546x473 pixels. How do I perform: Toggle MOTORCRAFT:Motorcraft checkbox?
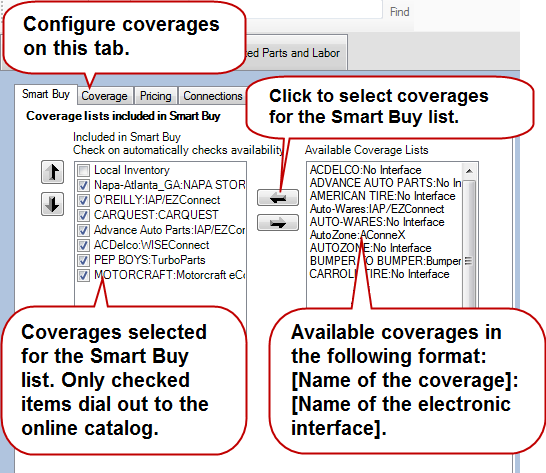pyautogui.click(x=84, y=275)
